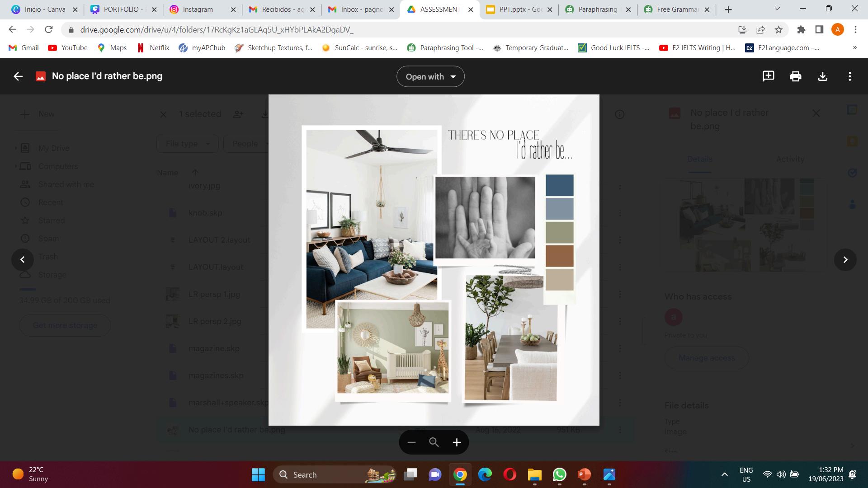Image resolution: width=868 pixels, height=488 pixels.
Task: Open Chrome's tab search dropdown
Action: pyautogui.click(x=777, y=9)
